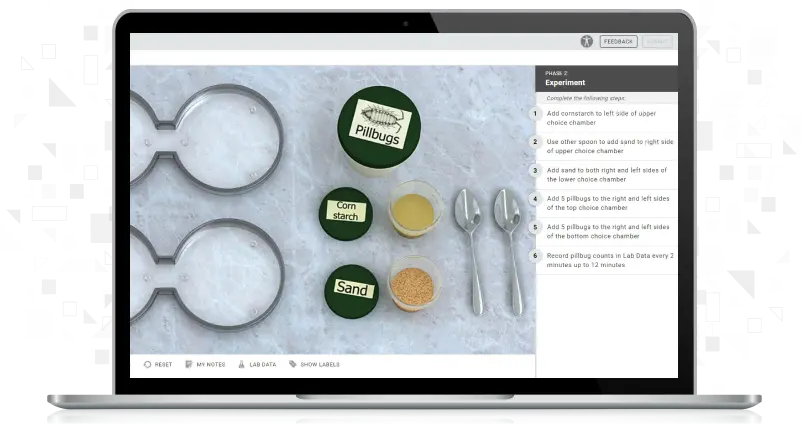
Task: Click 'Add sand to both right and left' step
Action: [607, 175]
